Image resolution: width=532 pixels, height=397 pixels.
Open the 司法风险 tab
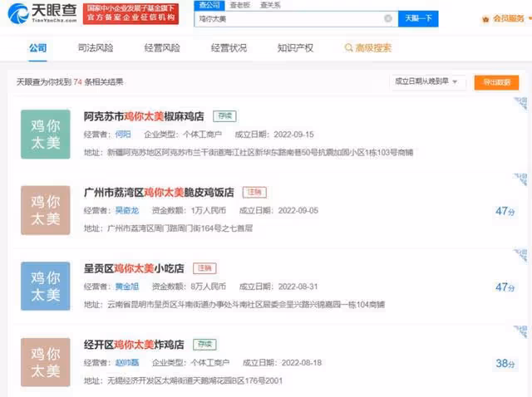[x=96, y=48]
